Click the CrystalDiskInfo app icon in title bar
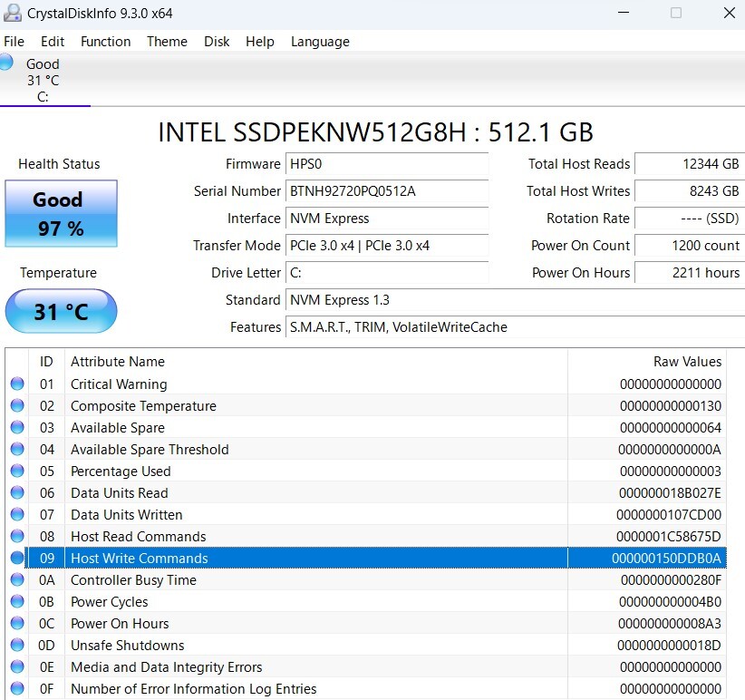Image resolution: width=745 pixels, height=700 pixels. click(x=14, y=14)
